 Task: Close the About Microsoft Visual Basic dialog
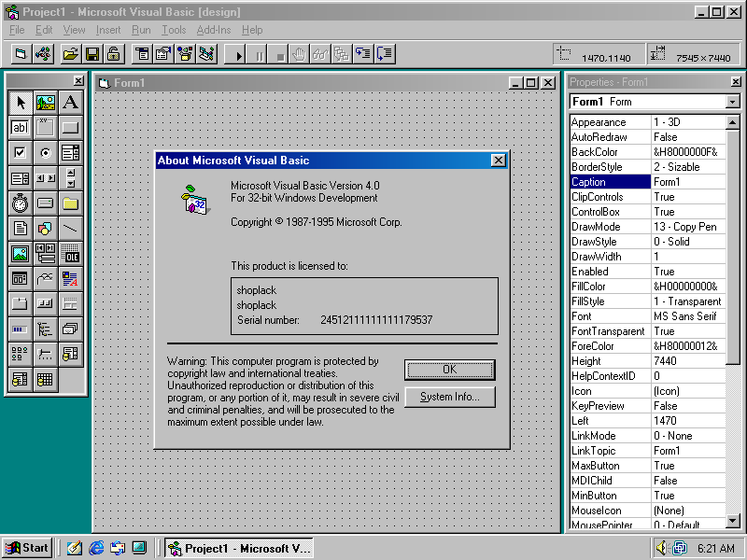pyautogui.click(x=498, y=161)
